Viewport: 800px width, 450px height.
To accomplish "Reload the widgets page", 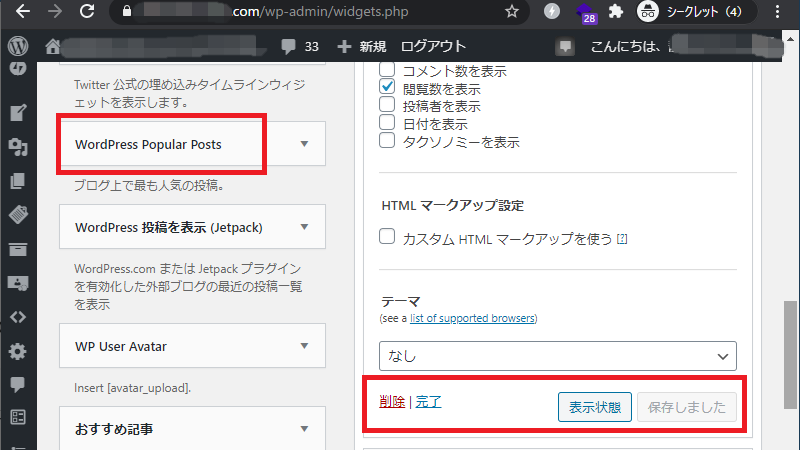I will [x=87, y=11].
